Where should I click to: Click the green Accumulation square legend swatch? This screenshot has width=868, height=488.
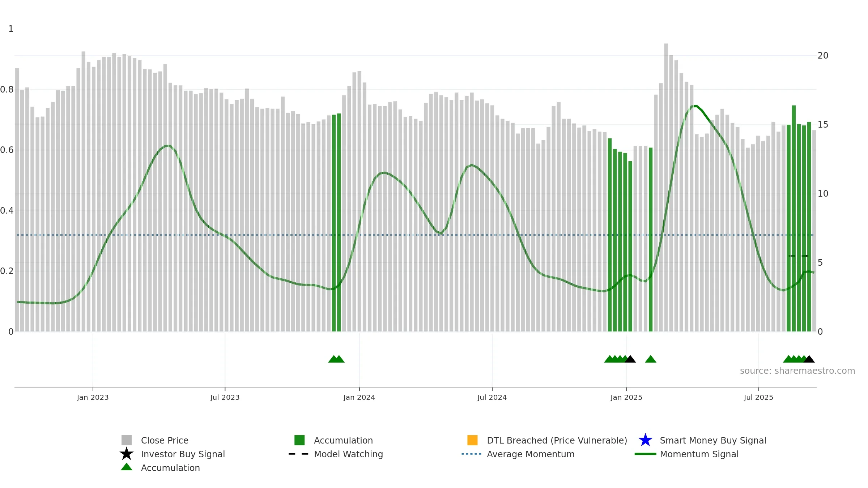(x=299, y=440)
